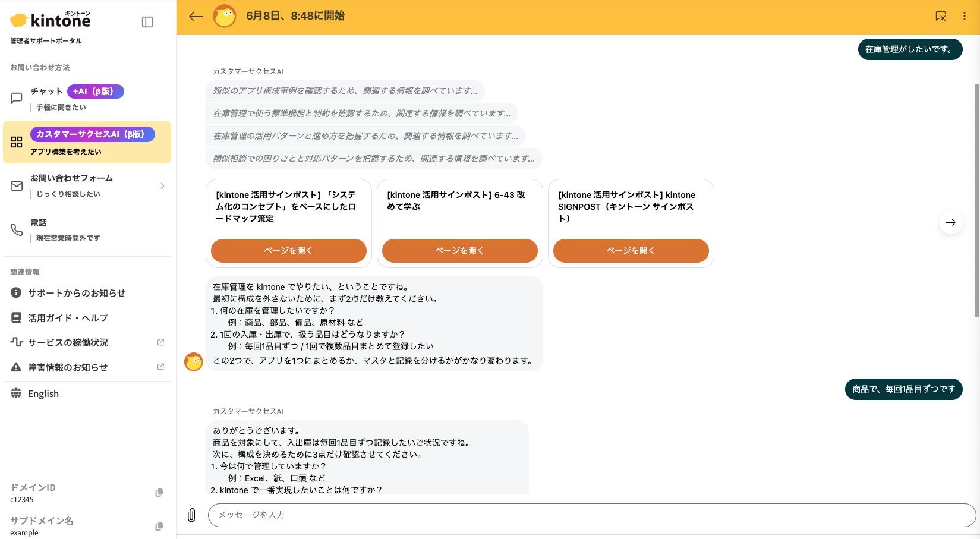Click 類似のアプリ構成事例 status line

pos(345,91)
